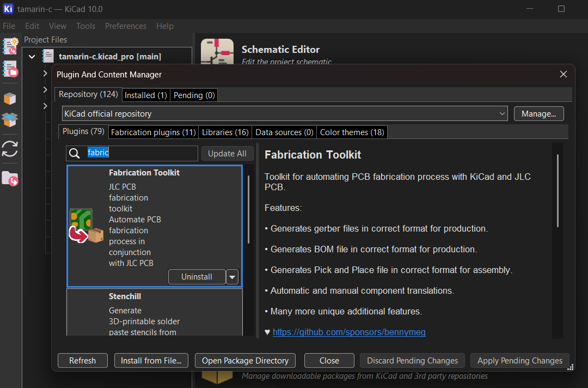Click the Fabrication Toolkit list entry title
Screen dimensions: 588x388
coord(144,173)
